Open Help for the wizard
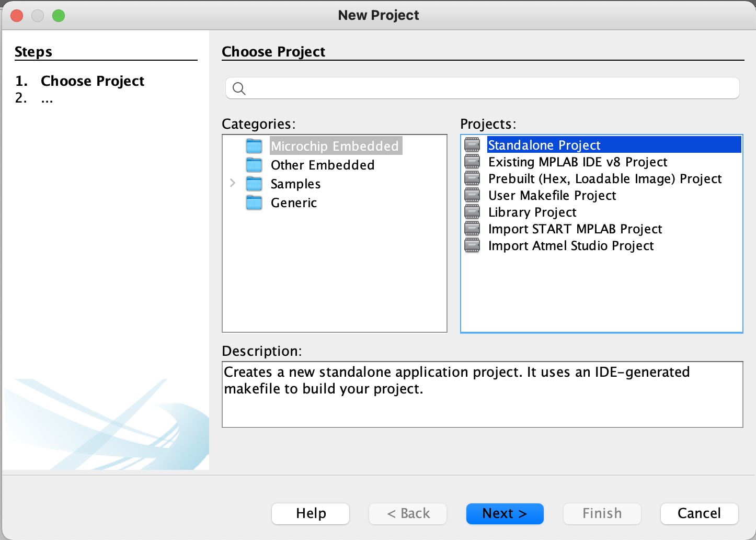756x540 pixels. tap(311, 513)
